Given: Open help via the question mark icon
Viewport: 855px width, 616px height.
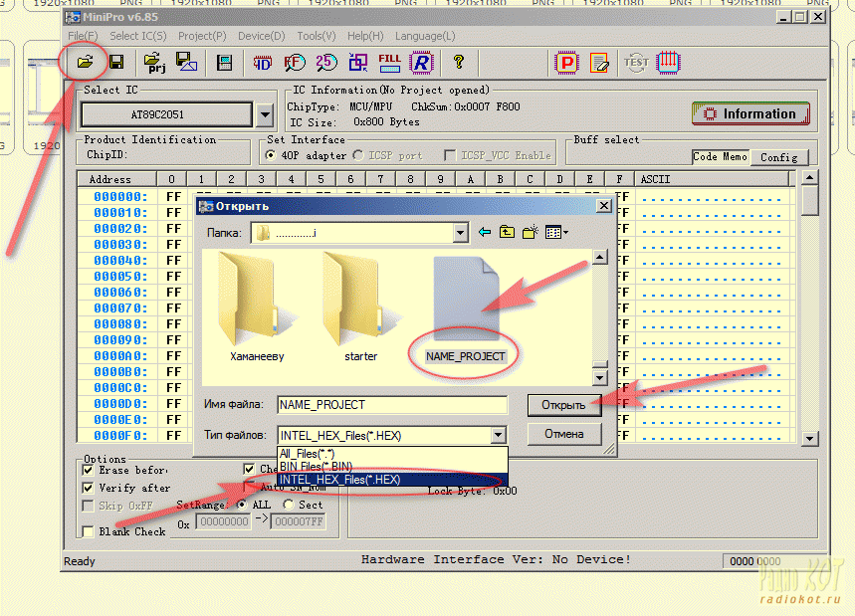Looking at the screenshot, I should [459, 62].
